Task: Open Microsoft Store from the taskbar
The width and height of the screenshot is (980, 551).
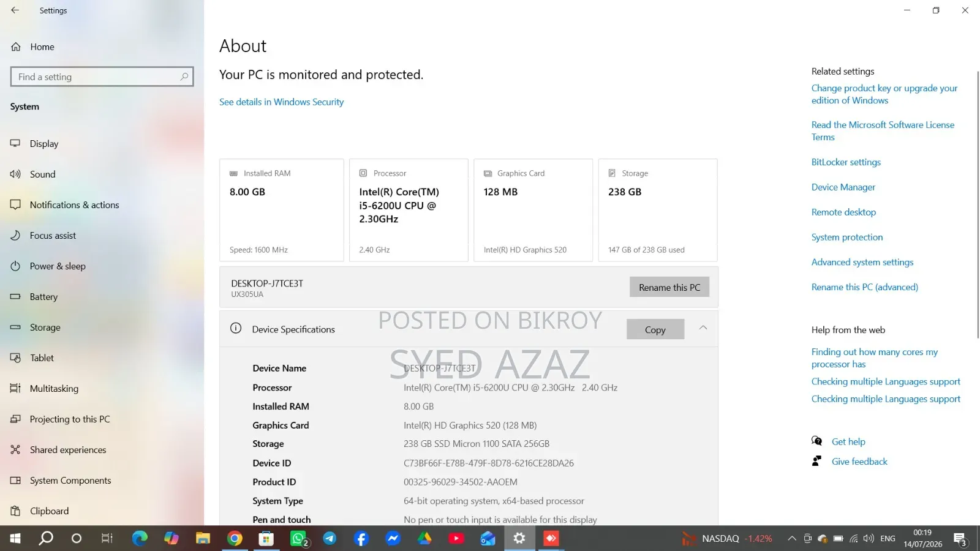Action: [x=266, y=539]
